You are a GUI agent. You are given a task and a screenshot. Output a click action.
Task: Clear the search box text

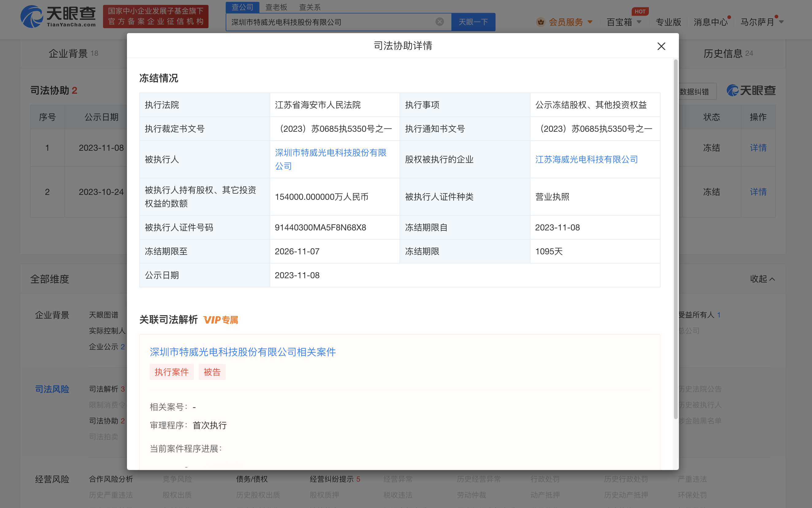[x=439, y=22]
